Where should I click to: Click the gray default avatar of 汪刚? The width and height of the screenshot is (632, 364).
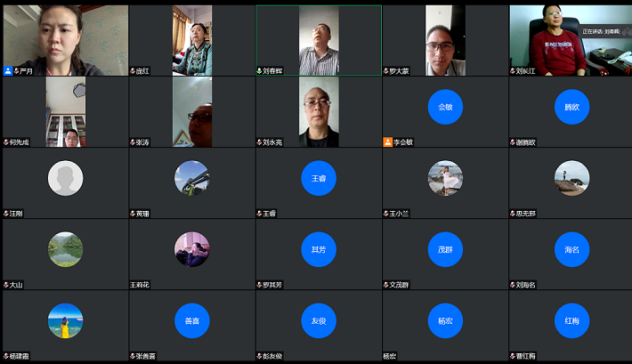65,178
